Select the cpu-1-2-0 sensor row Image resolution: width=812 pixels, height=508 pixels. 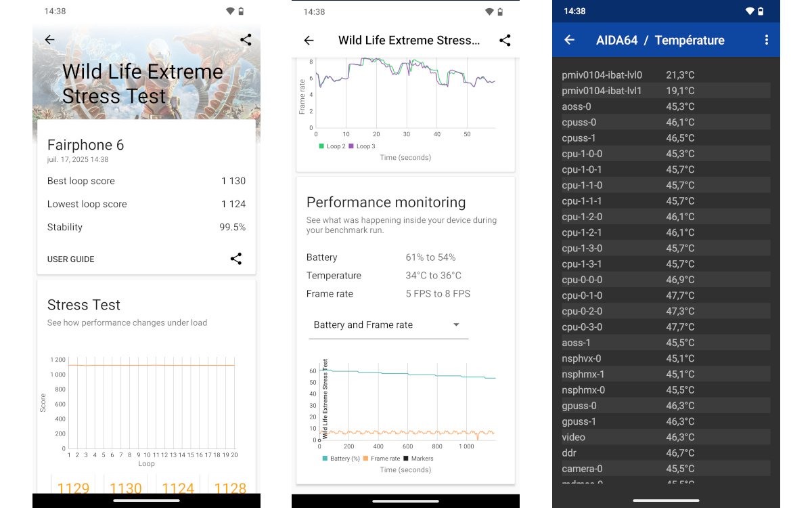[x=666, y=217]
